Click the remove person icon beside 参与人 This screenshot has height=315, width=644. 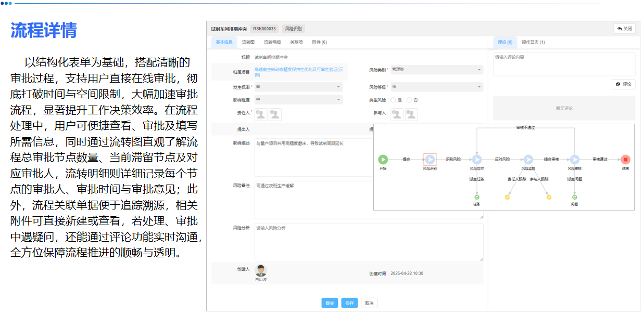(x=411, y=115)
